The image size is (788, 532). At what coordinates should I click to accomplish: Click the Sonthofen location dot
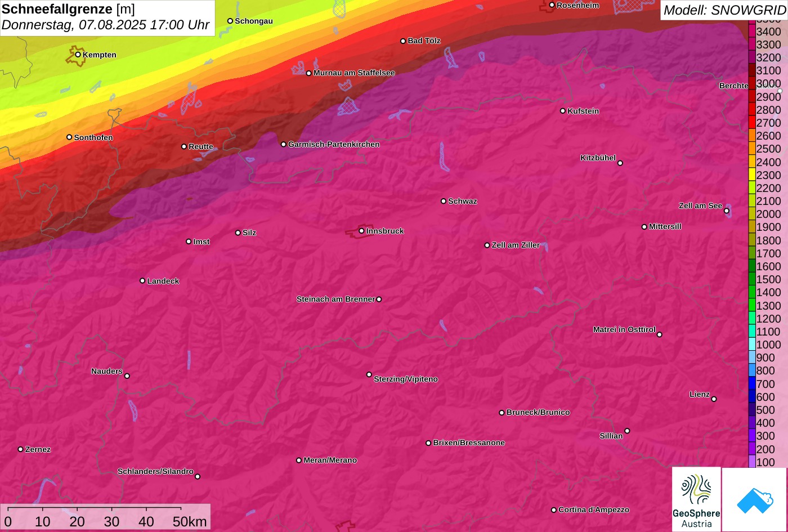[69, 137]
